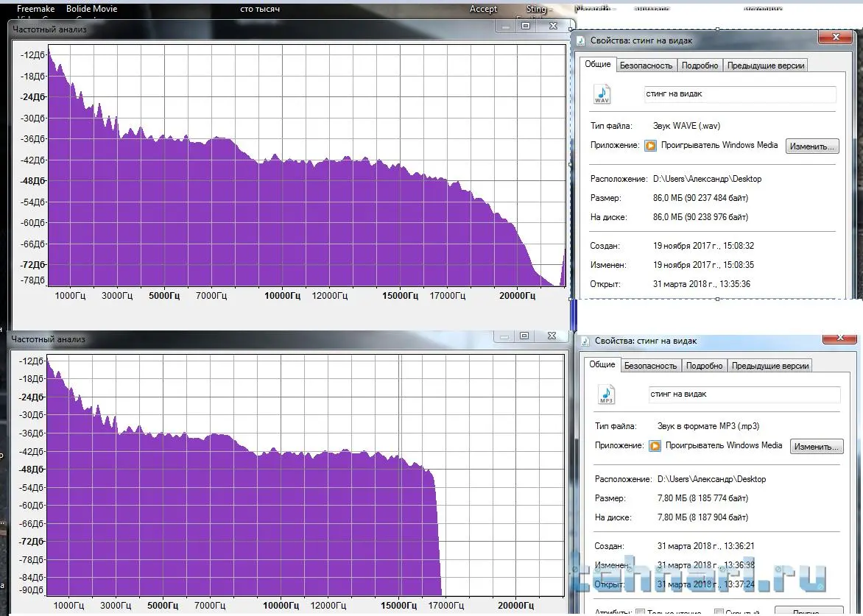Viewport: 863px width, 616px height.
Task: Click location path in the MP3 Properties dialog
Action: (711, 480)
